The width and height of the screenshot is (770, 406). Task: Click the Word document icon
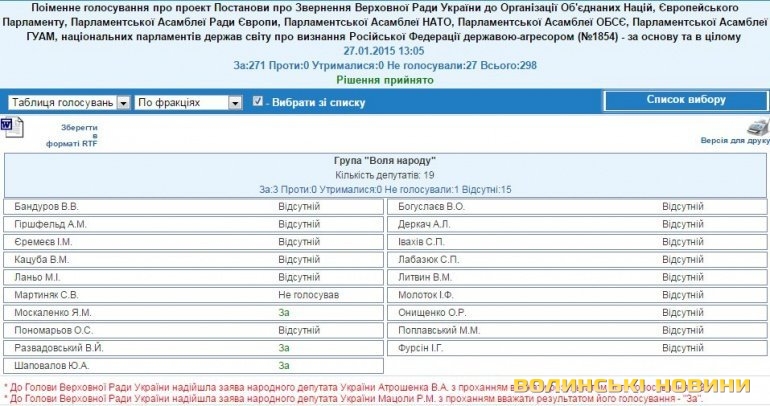[9, 126]
